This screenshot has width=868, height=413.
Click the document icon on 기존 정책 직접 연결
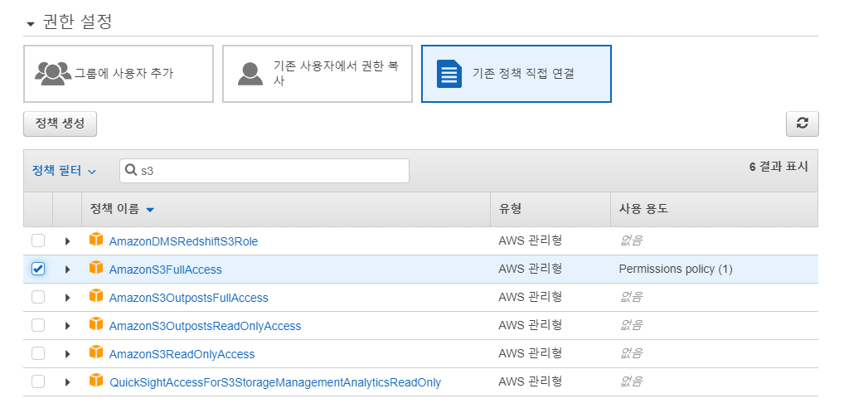[x=449, y=74]
